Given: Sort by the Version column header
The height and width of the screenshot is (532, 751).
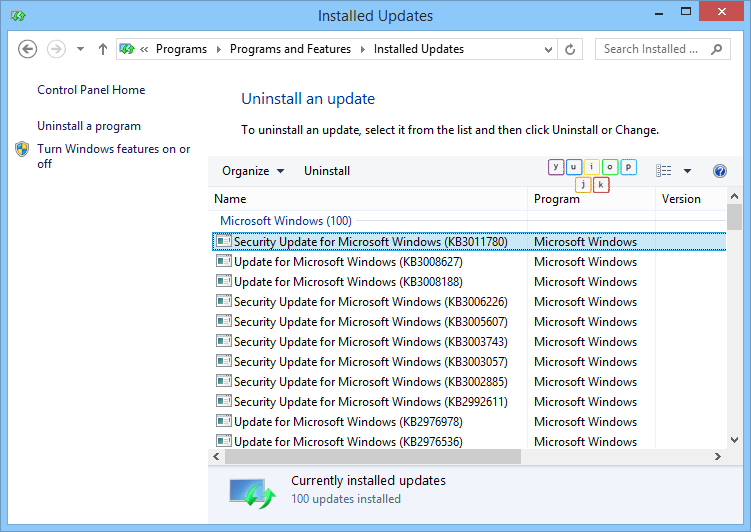Looking at the screenshot, I should click(x=691, y=199).
